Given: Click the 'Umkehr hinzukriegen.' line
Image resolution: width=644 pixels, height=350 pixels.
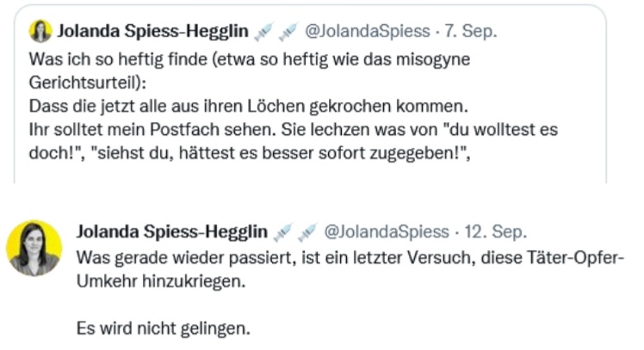Looking at the screenshot, I should tap(161, 281).
